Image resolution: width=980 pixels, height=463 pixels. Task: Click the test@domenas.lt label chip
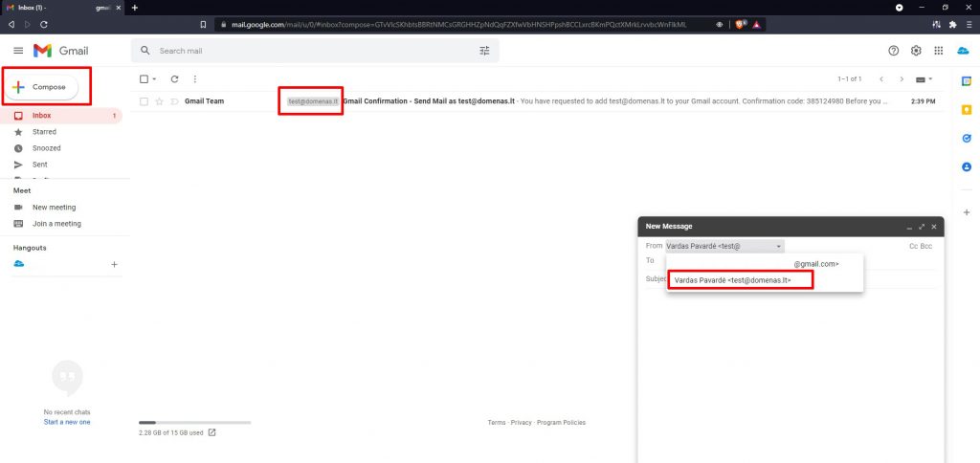[x=313, y=101]
